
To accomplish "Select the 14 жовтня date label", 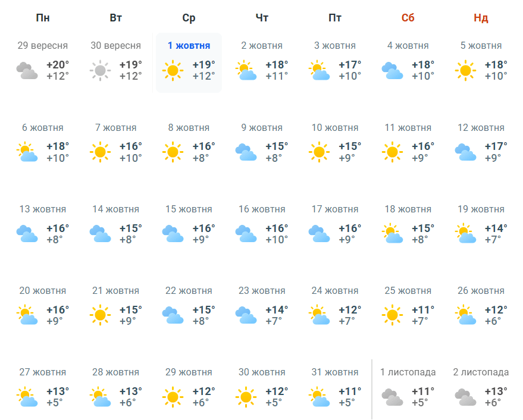I will pos(115,209).
